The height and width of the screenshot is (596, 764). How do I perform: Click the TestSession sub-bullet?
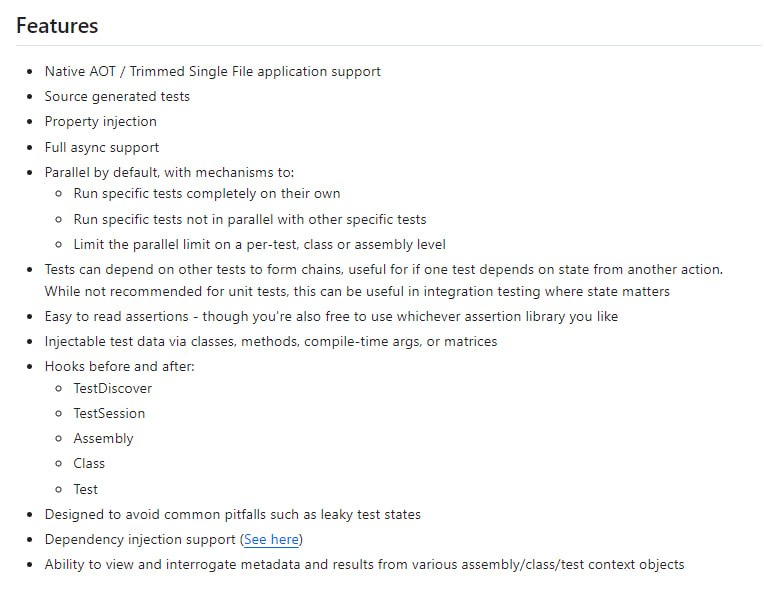pos(109,413)
